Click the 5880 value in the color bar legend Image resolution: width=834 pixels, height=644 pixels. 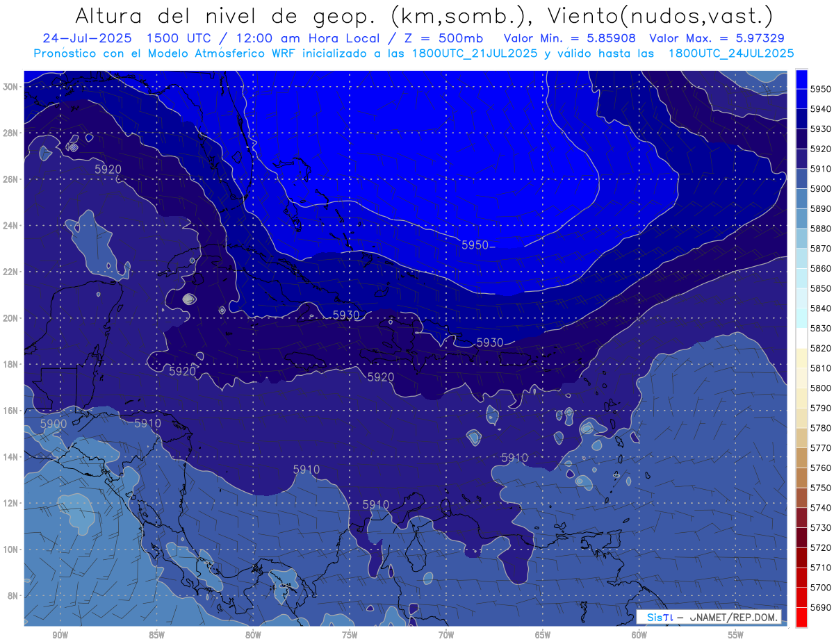click(x=820, y=228)
